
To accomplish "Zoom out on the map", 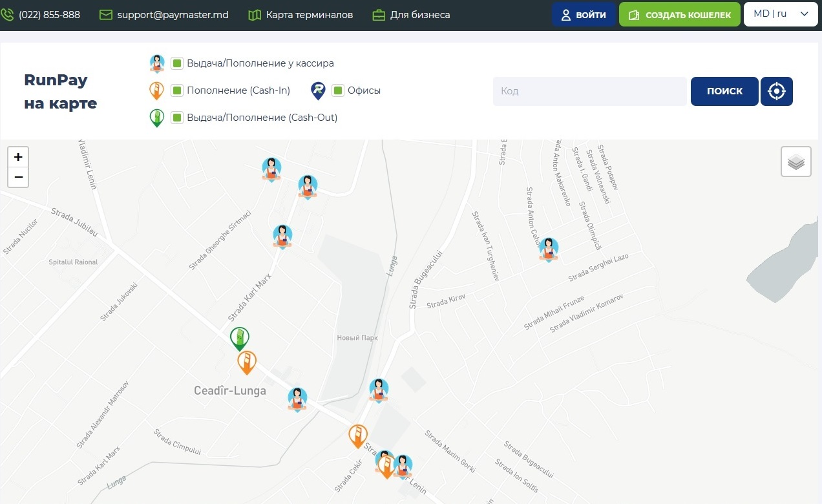I will click(x=18, y=177).
